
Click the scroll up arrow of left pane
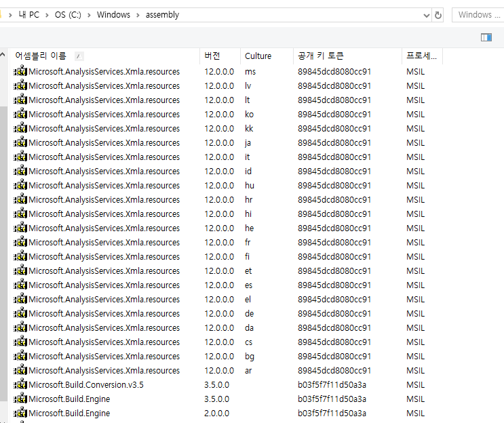click(3, 55)
